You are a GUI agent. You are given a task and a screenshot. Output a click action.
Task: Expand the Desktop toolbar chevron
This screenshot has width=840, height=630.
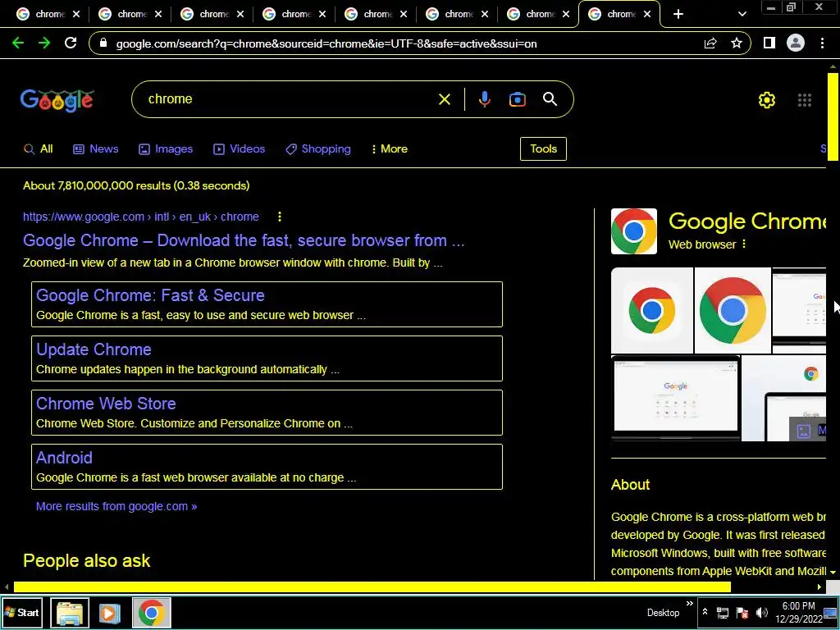pos(689,604)
